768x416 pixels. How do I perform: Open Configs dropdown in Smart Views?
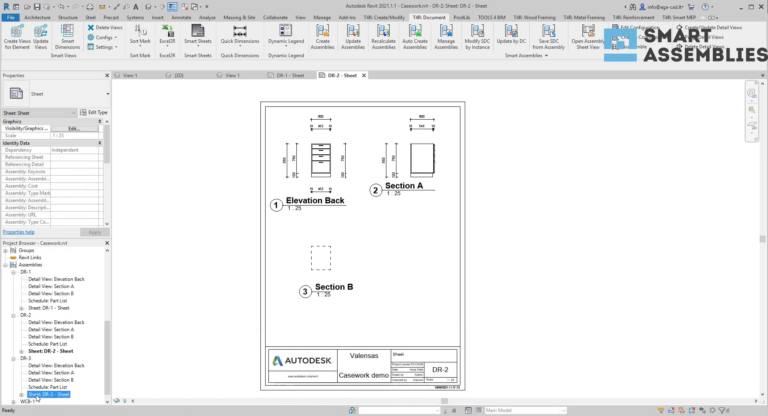[x=103, y=37]
